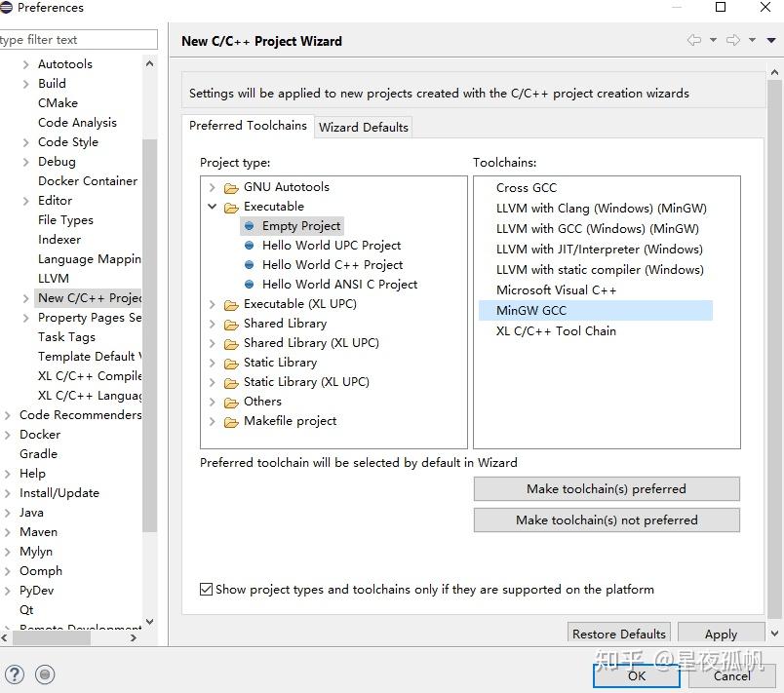
Task: Click the Shared Library folder icon
Action: click(x=231, y=324)
